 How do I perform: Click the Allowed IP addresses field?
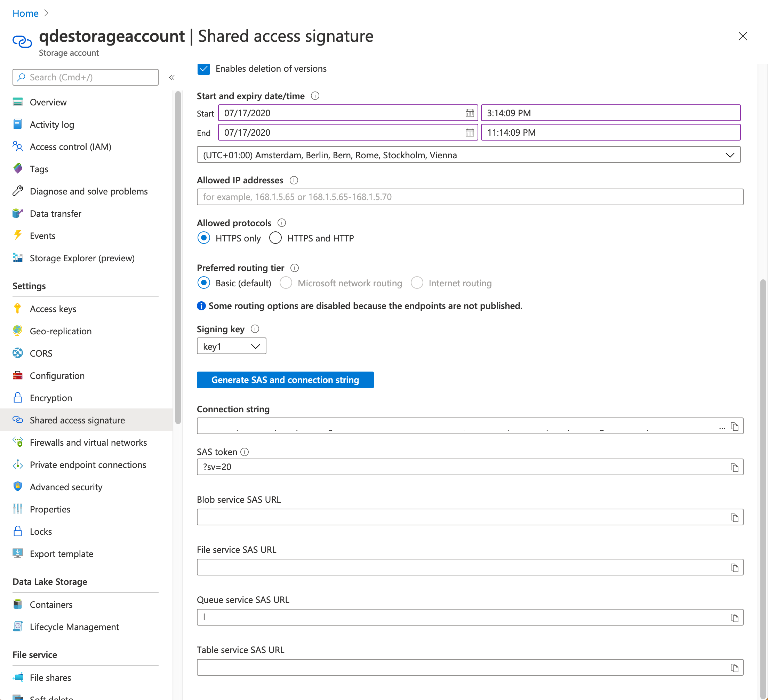470,197
